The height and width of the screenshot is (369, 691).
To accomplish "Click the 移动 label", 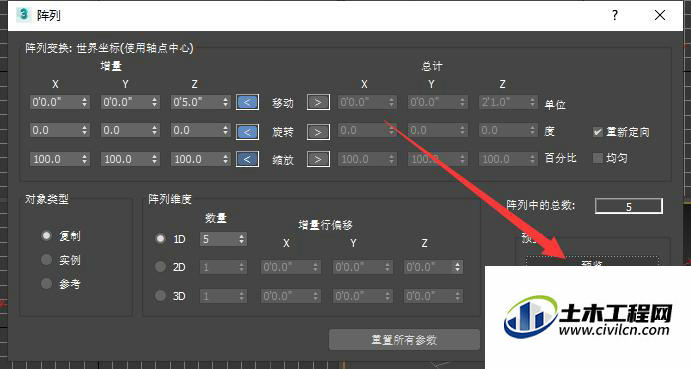I will coord(282,104).
